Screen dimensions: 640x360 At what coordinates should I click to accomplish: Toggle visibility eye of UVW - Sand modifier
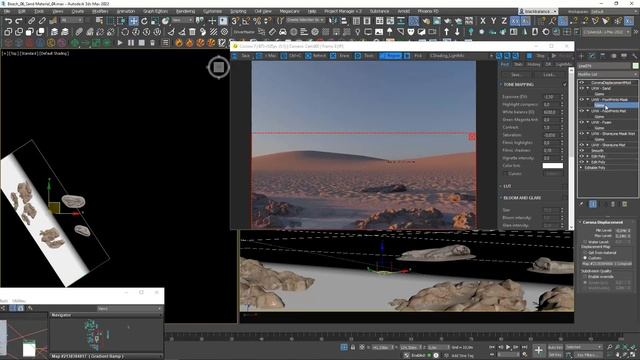click(x=582, y=88)
